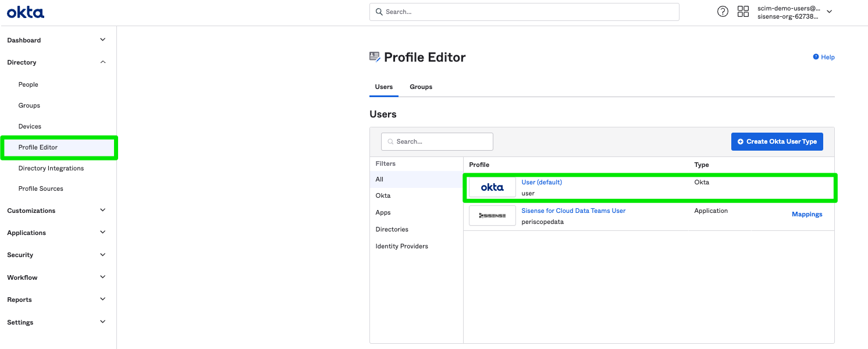Open Sisense for Cloud Data Teams User

pyautogui.click(x=574, y=211)
